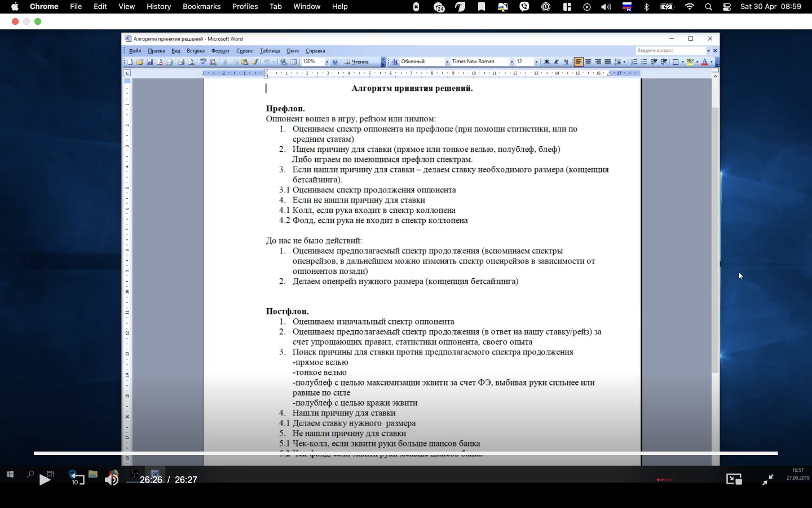Adjust video volume speaker icon
Viewport: 812px width, 508px height.
pyautogui.click(x=112, y=480)
